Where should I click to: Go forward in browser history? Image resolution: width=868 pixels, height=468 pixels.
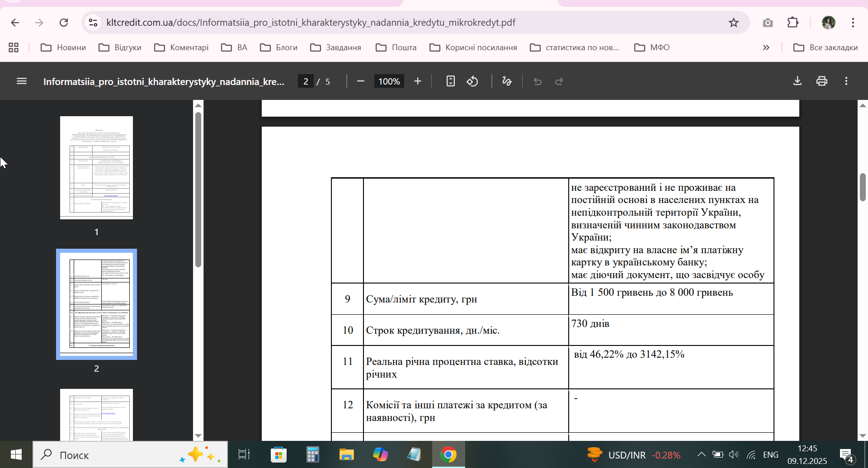click(x=39, y=23)
